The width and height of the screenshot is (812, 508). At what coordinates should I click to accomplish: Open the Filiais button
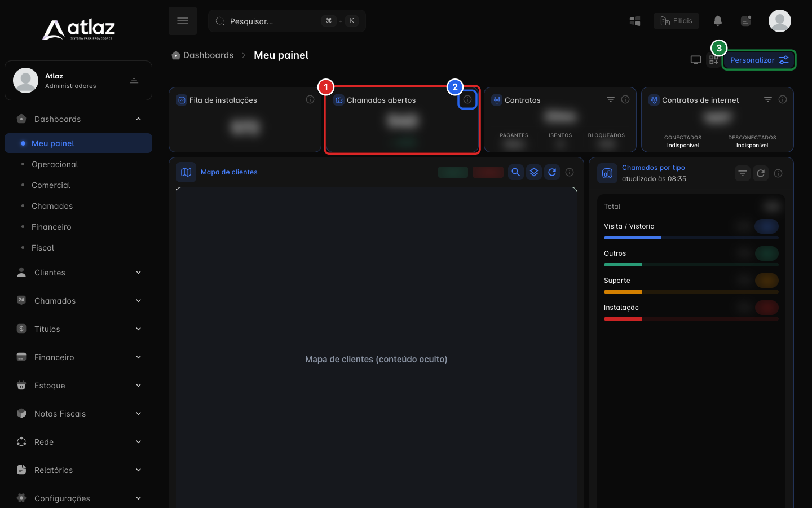pyautogui.click(x=677, y=21)
